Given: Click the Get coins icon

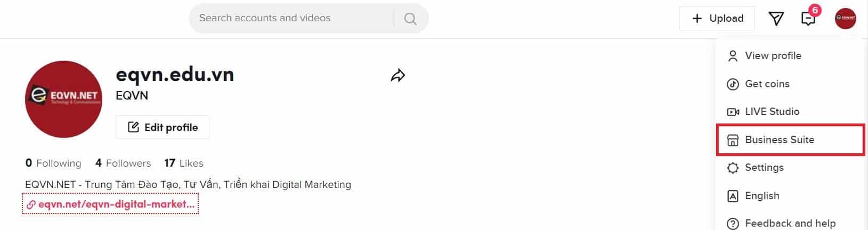Looking at the screenshot, I should click(733, 84).
